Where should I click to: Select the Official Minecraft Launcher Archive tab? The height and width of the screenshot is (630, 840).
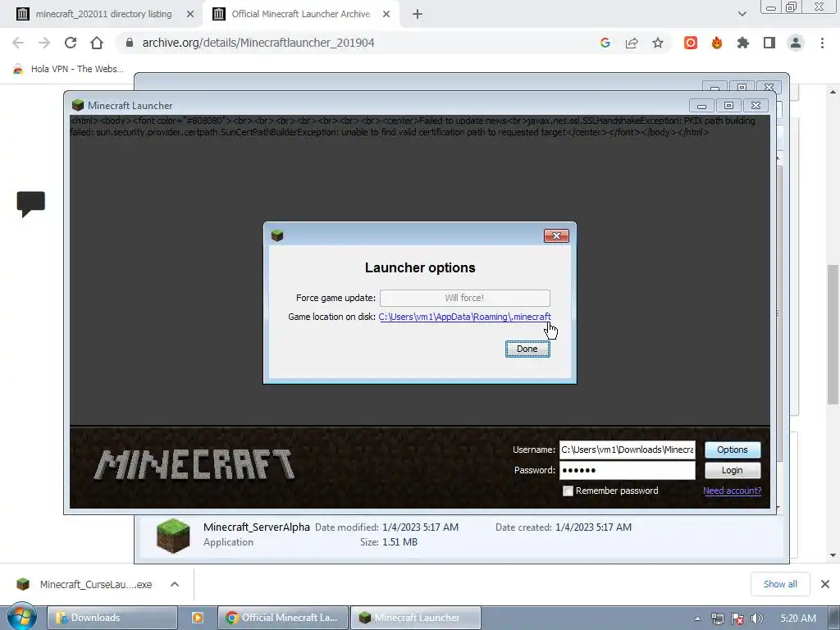point(300,14)
